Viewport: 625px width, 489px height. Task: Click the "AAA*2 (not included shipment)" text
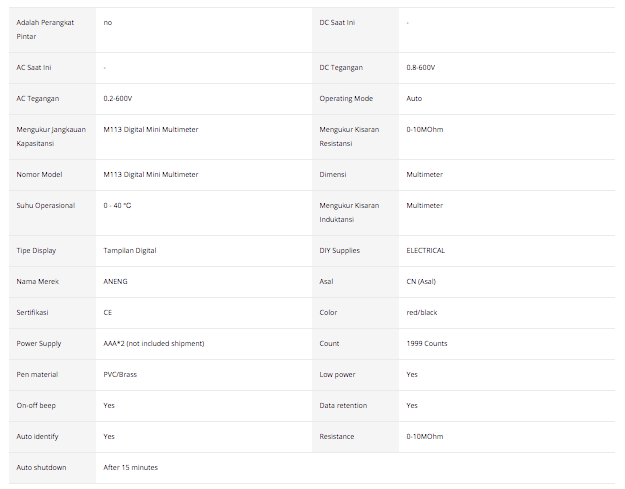pos(154,343)
